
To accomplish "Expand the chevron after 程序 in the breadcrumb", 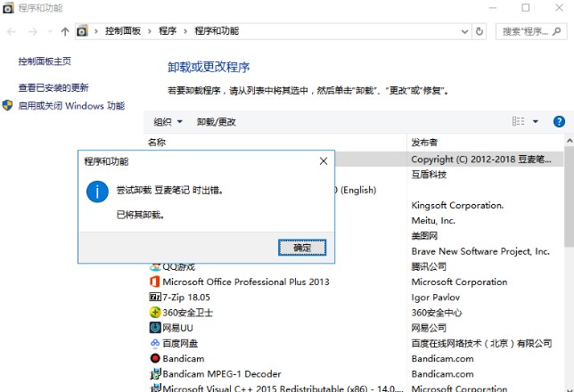I will click(185, 31).
